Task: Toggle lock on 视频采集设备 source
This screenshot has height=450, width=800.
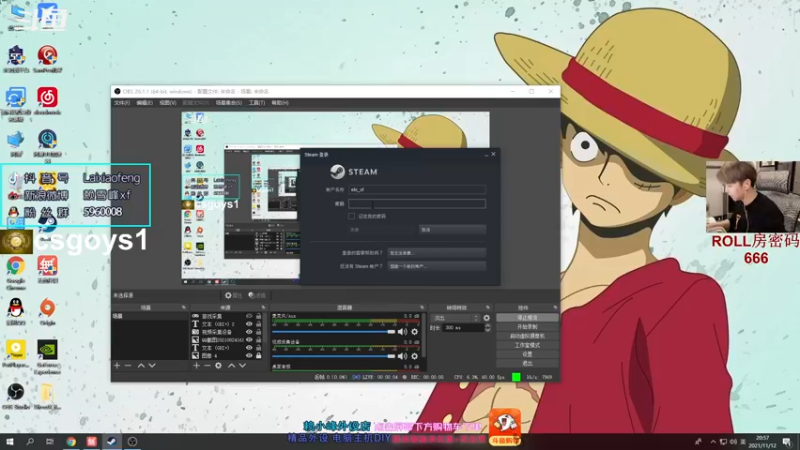Action: 259,332
